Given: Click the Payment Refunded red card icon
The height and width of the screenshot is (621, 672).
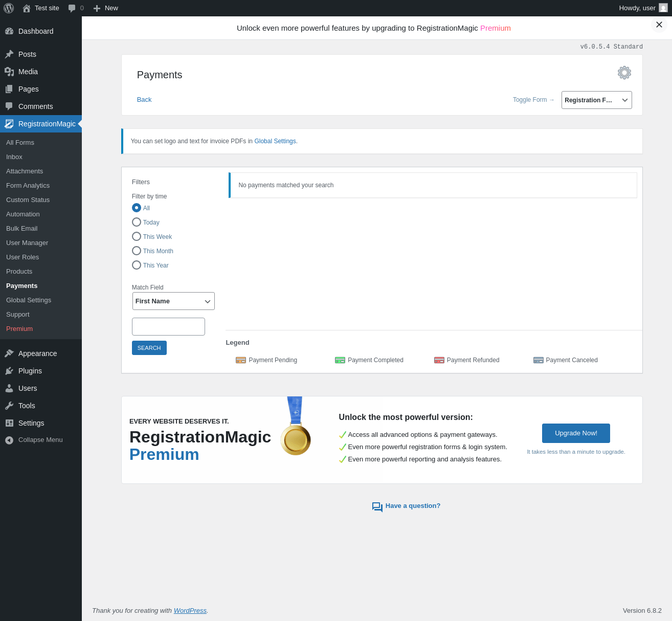Looking at the screenshot, I should click(x=439, y=360).
